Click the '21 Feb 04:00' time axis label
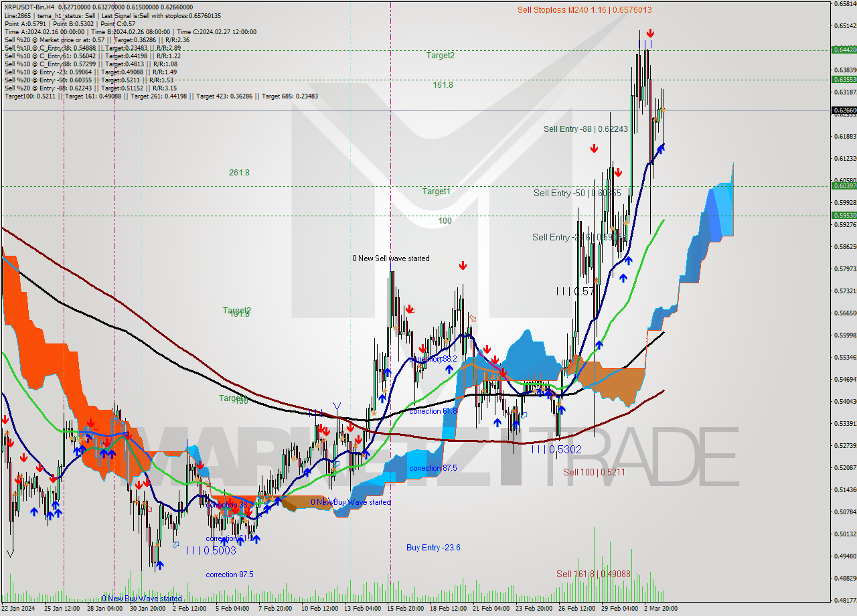The width and height of the screenshot is (857, 616). [491, 609]
